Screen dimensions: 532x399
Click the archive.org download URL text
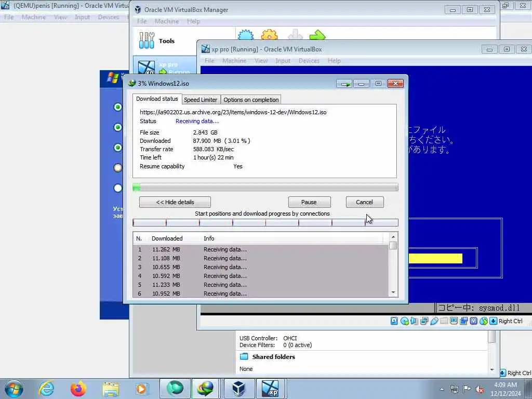click(x=233, y=112)
